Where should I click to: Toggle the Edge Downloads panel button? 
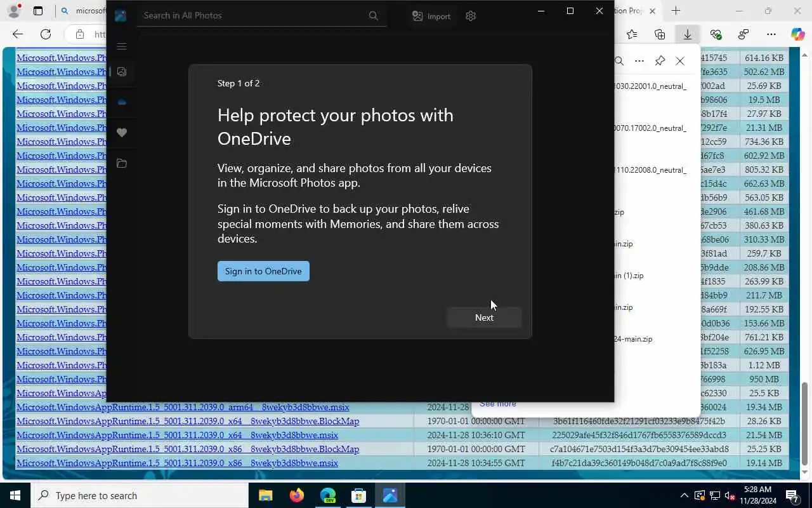(x=687, y=34)
